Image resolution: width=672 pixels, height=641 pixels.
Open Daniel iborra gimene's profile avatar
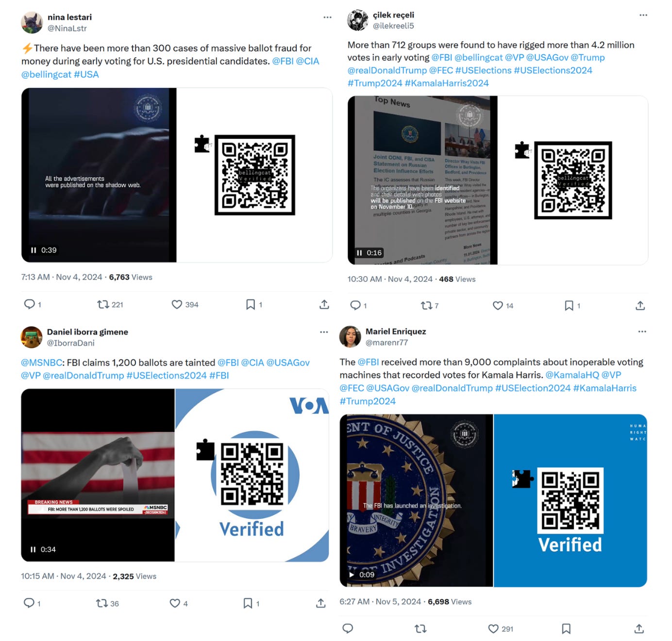(32, 337)
